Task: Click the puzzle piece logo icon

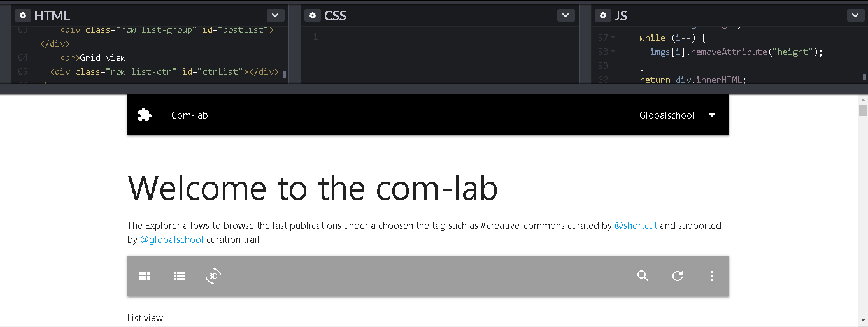Action: (x=145, y=115)
